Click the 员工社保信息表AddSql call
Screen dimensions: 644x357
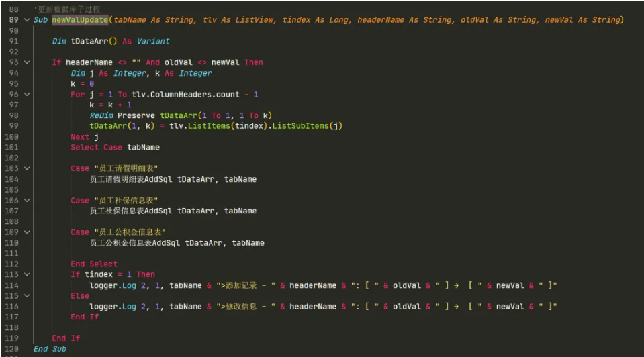tap(173, 211)
